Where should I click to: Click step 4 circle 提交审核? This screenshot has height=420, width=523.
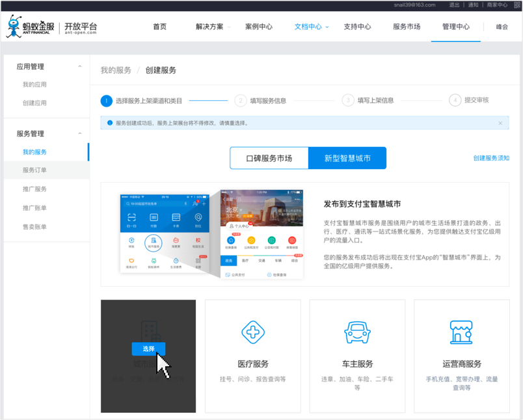[455, 100]
